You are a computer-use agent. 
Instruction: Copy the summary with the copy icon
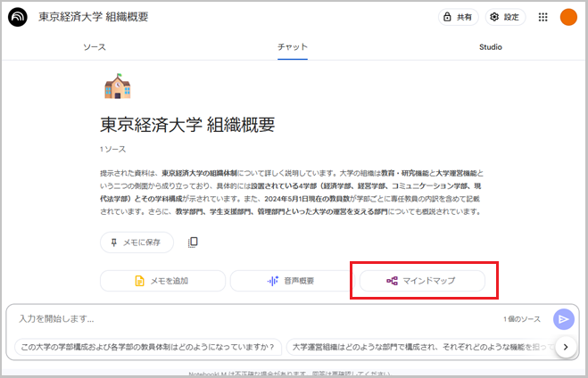pos(193,242)
